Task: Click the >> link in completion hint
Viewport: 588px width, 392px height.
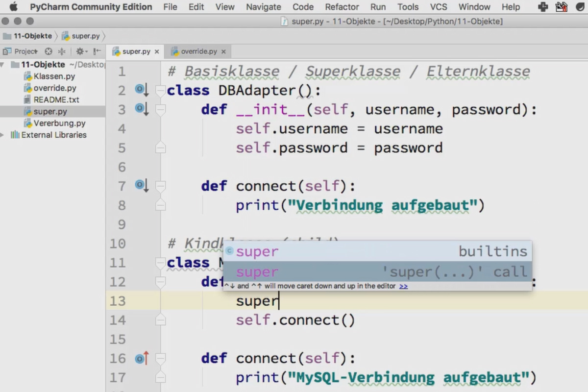Action: (403, 286)
